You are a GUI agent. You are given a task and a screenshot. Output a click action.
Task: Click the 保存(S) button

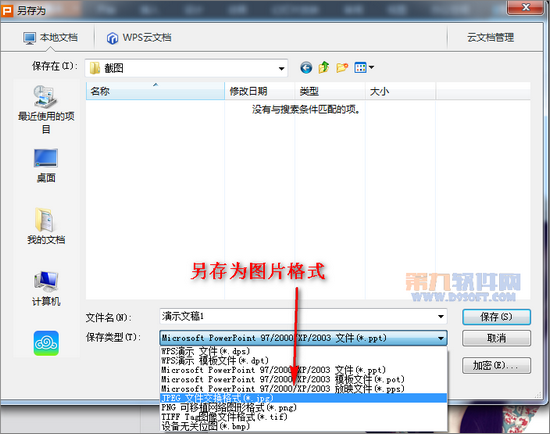[x=496, y=317]
